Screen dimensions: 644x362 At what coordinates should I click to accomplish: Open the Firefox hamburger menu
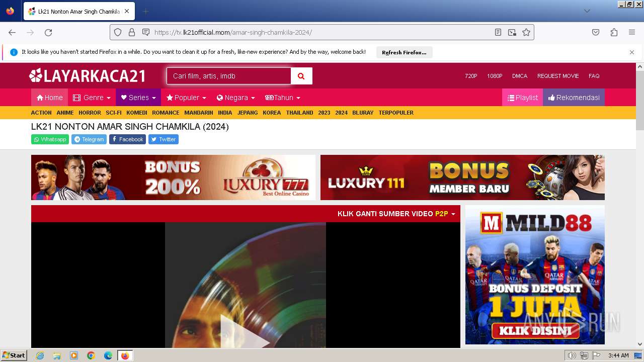point(632,32)
